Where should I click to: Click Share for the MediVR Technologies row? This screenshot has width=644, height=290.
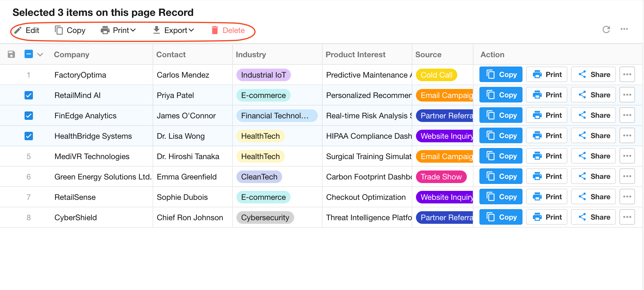593,156
